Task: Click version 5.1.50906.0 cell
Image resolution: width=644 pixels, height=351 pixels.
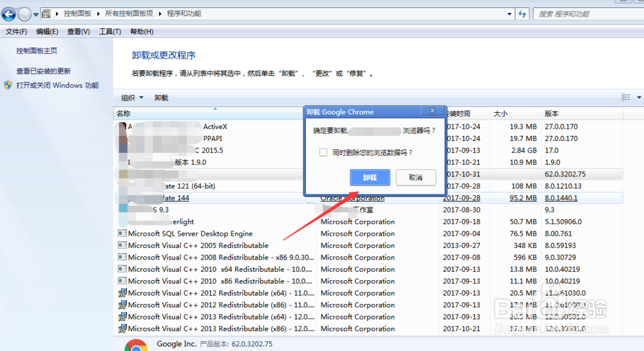Action: click(563, 222)
